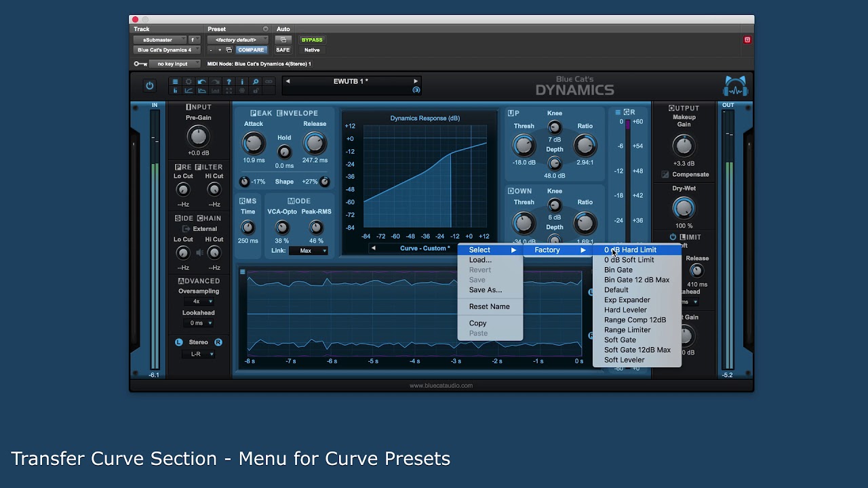Image resolution: width=868 pixels, height=488 pixels.
Task: Click the RMS Time knob
Action: [248, 228]
